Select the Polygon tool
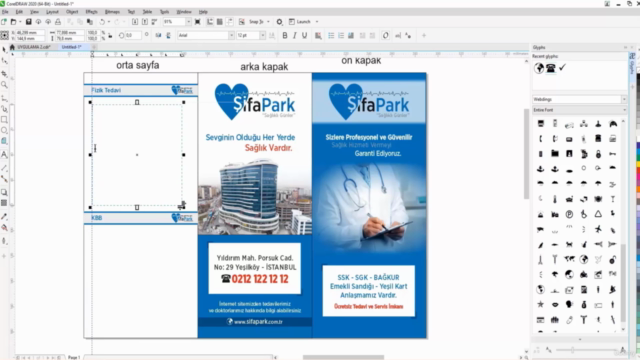Screen dimensions: 640x360 [x=4, y=141]
